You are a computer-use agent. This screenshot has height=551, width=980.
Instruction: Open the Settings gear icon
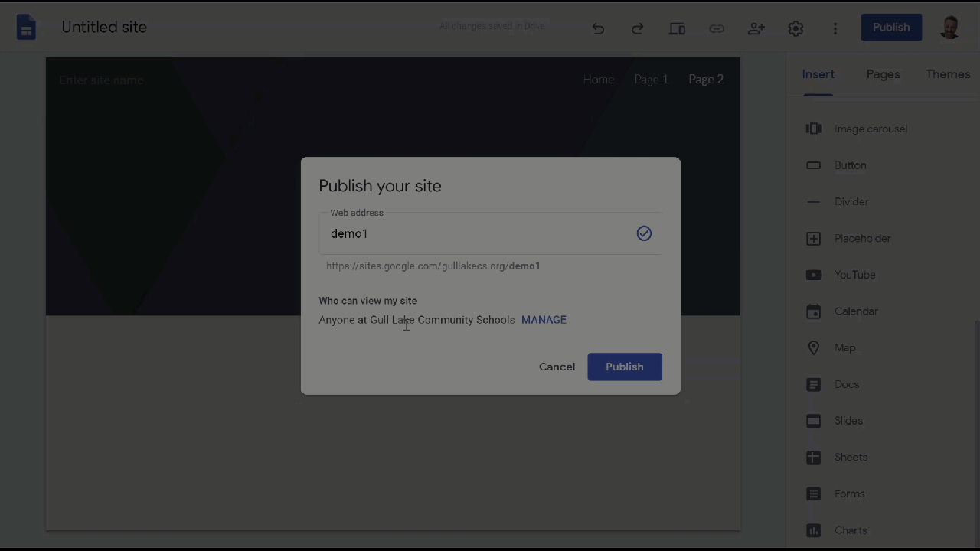click(x=795, y=28)
